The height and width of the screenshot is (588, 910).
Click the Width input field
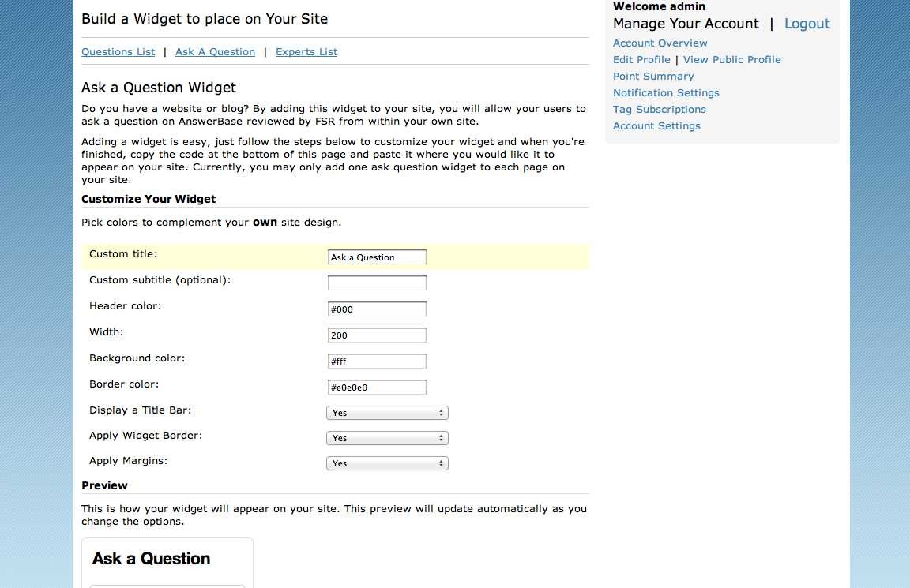coord(377,335)
